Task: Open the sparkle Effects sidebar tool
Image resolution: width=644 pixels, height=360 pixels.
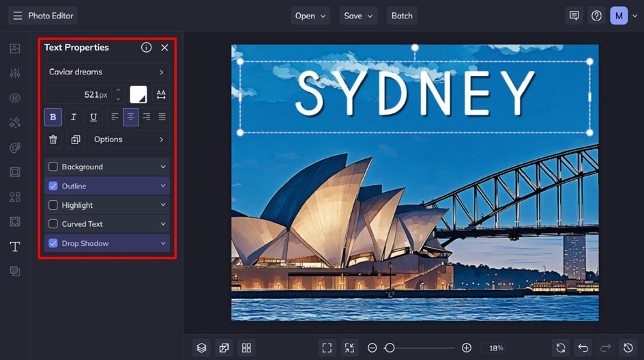Action: point(15,122)
